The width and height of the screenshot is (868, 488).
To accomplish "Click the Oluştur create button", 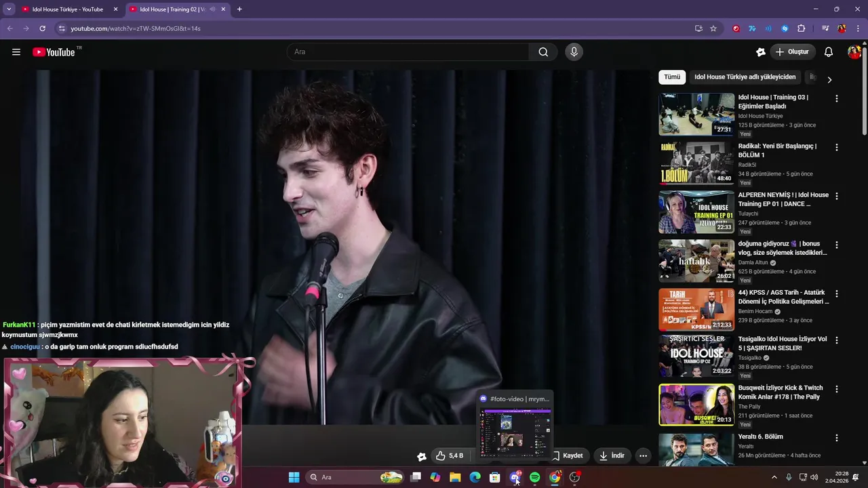I will click(792, 52).
